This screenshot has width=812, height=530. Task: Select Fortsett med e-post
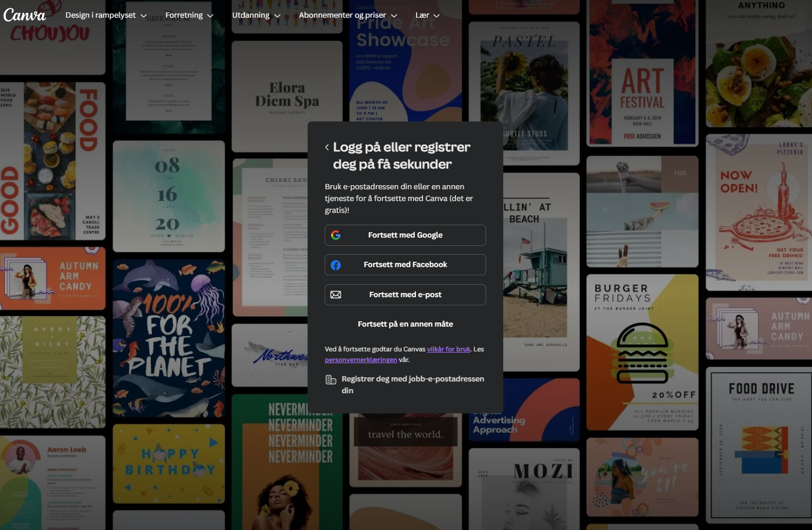[405, 295]
